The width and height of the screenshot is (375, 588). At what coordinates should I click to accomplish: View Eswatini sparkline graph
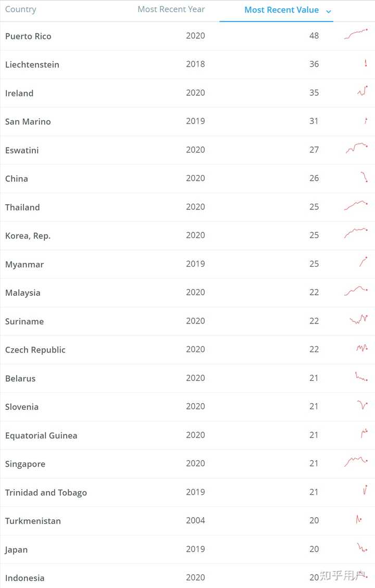pyautogui.click(x=357, y=148)
